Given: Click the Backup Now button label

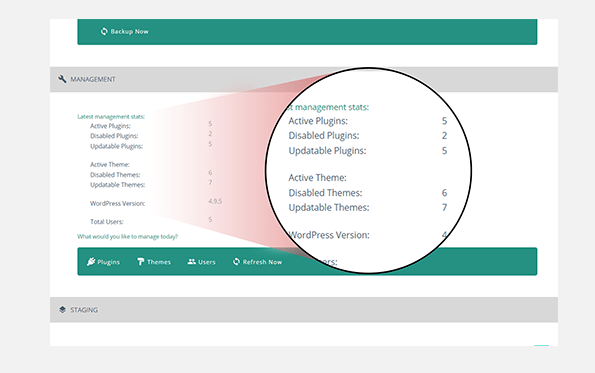Looking at the screenshot, I should (129, 31).
